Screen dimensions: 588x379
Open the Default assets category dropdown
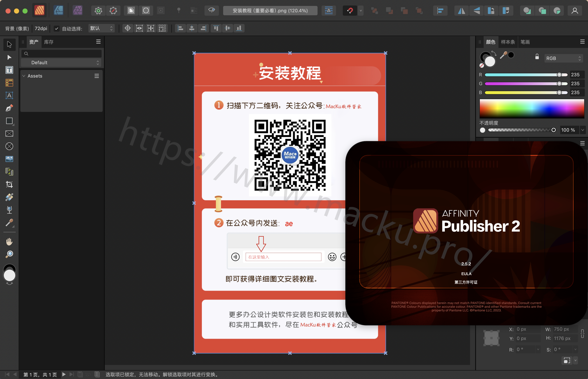coord(61,63)
